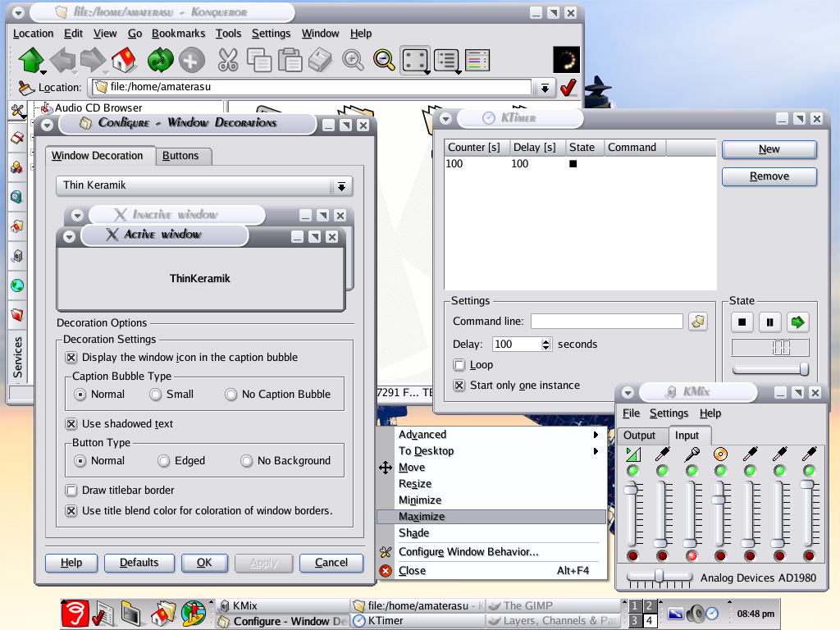
Task: Click the Cut scissors icon in Konqueror
Action: coord(228,59)
